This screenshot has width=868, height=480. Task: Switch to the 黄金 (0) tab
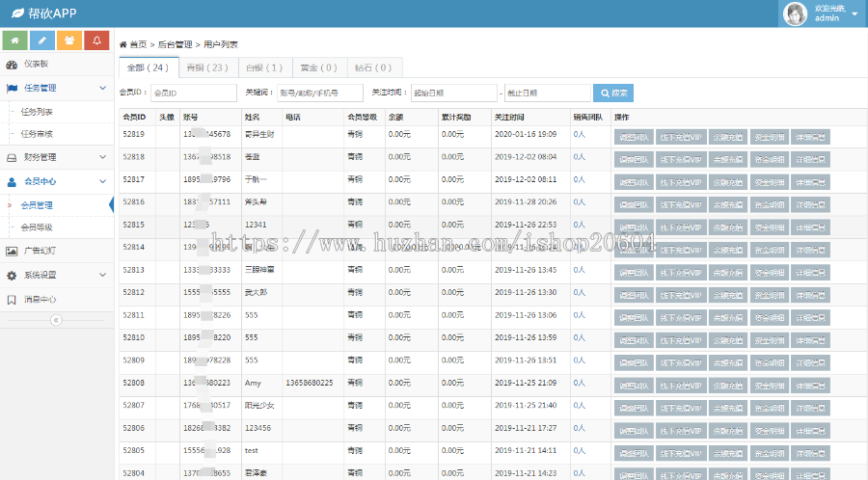tap(319, 67)
